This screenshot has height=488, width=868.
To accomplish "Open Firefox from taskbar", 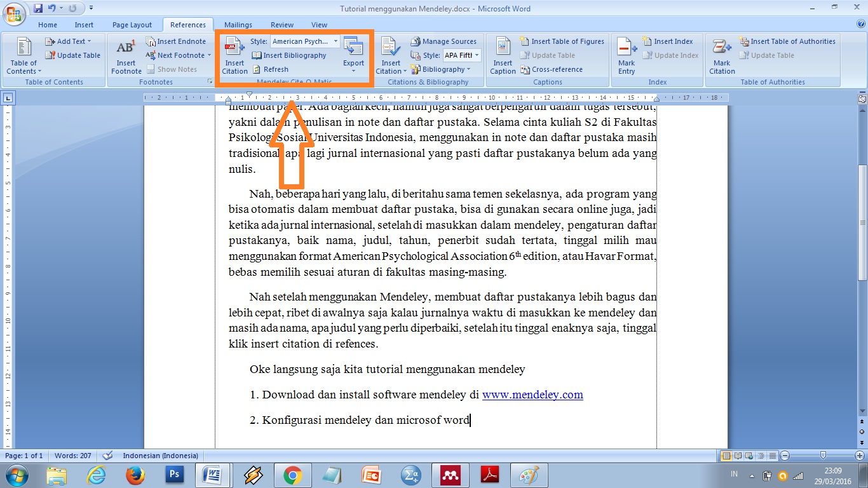I will pos(135,475).
